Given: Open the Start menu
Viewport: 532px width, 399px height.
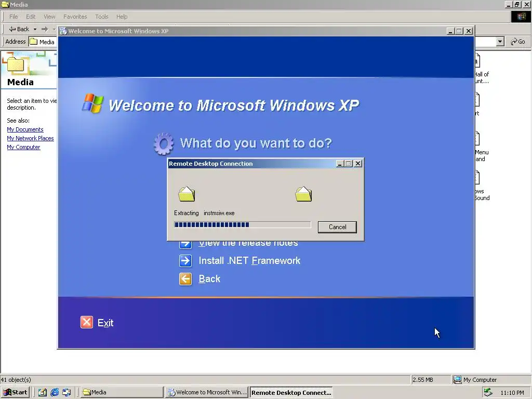Looking at the screenshot, I should pyautogui.click(x=15, y=393).
